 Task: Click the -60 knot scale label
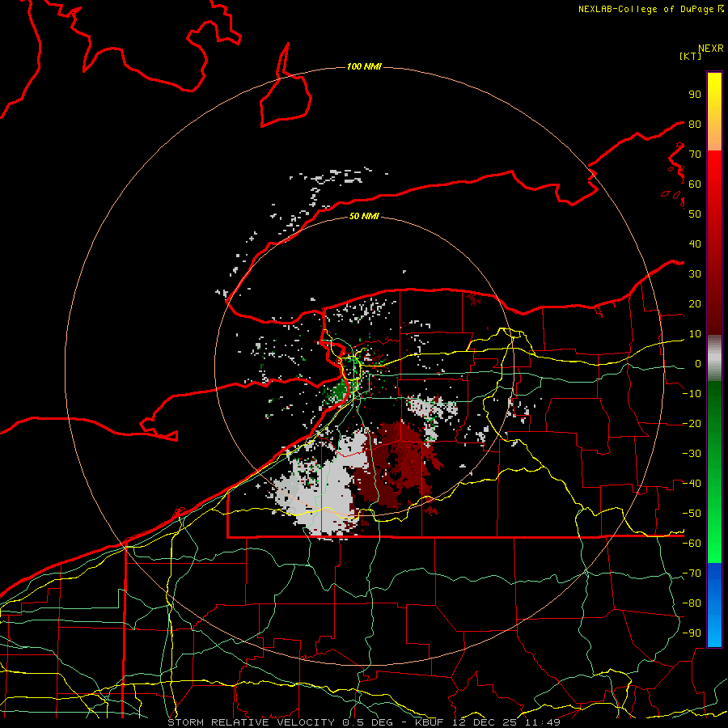tap(692, 544)
